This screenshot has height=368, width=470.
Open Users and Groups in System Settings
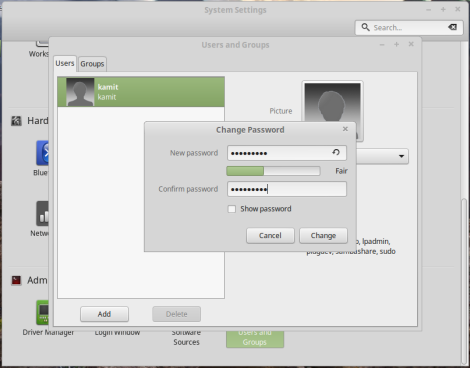pyautogui.click(x=255, y=338)
